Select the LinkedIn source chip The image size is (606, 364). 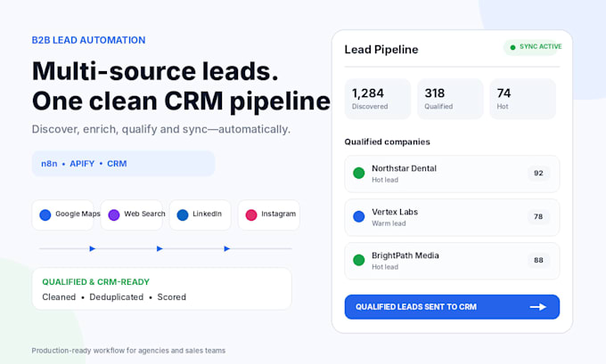(201, 215)
